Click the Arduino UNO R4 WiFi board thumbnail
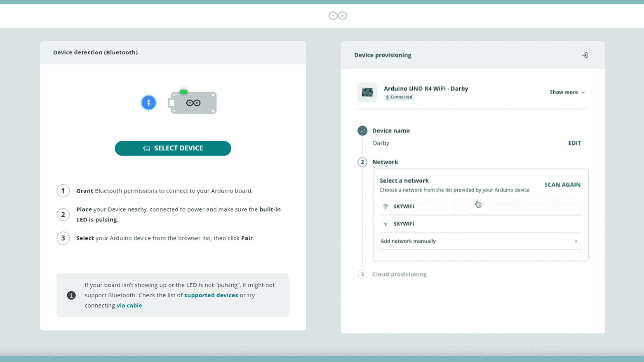Screen dimensions: 644x362 pyautogui.click(x=367, y=92)
